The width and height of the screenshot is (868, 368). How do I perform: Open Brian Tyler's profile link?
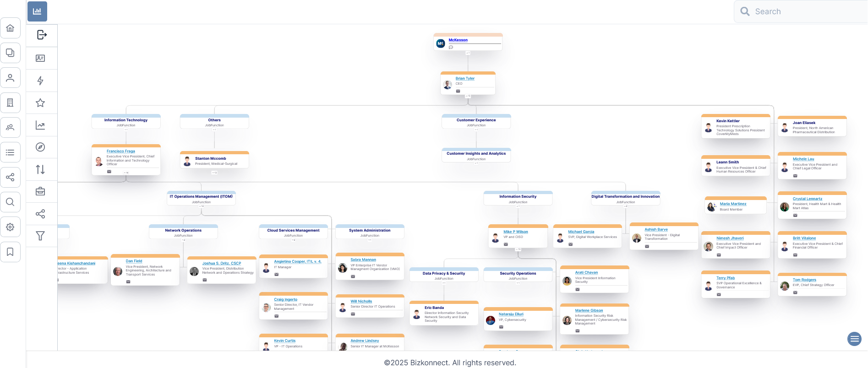click(465, 79)
